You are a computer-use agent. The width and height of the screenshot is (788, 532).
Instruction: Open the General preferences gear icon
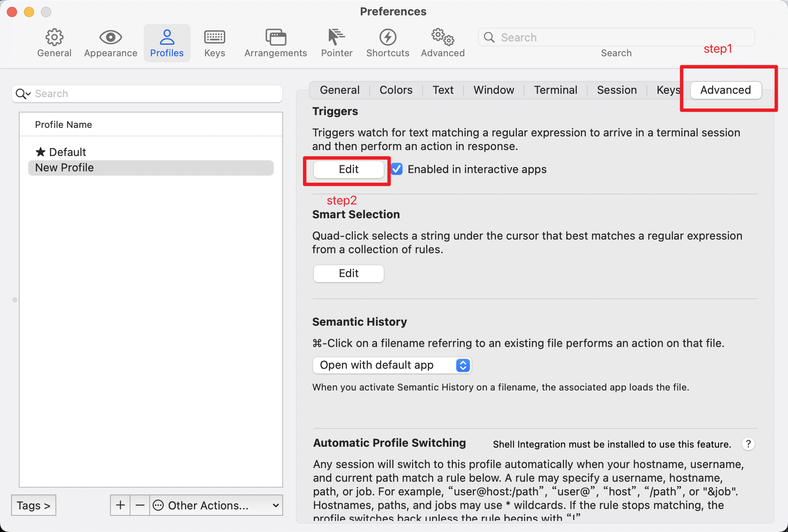pyautogui.click(x=54, y=38)
